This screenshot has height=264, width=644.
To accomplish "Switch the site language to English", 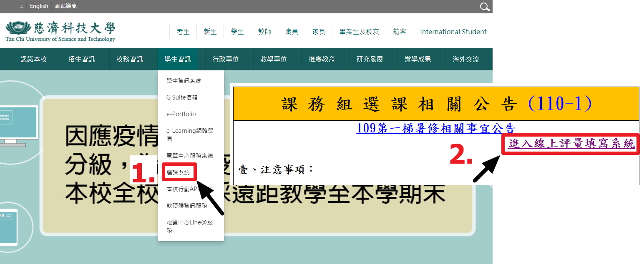I will pyautogui.click(x=39, y=6).
